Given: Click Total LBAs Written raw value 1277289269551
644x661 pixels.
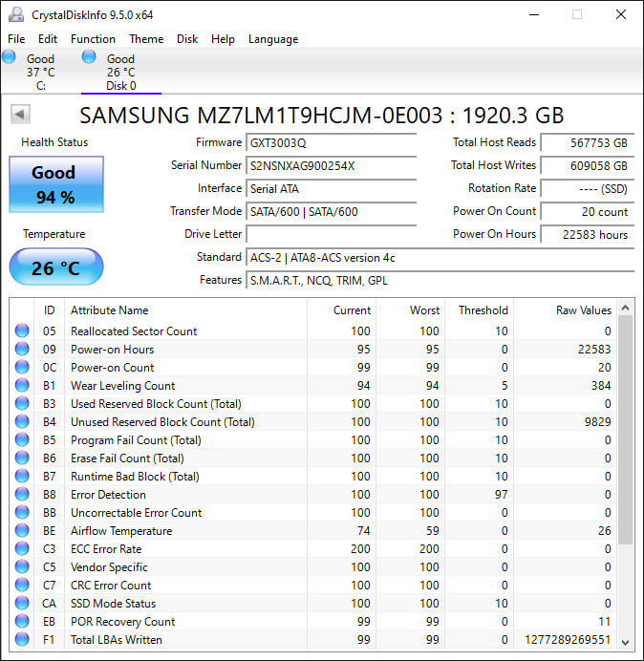Looking at the screenshot, I should tap(568, 639).
